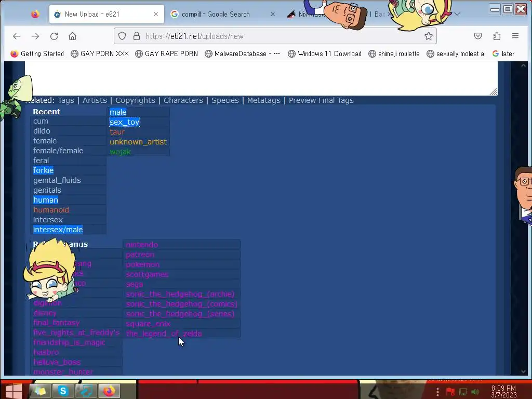Viewport: 532px width, 399px height.
Task: Select the final_fantasy copyright tag
Action: (57, 323)
